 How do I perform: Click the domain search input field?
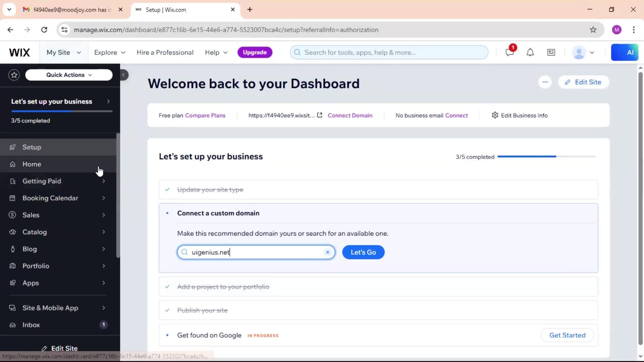point(256,252)
